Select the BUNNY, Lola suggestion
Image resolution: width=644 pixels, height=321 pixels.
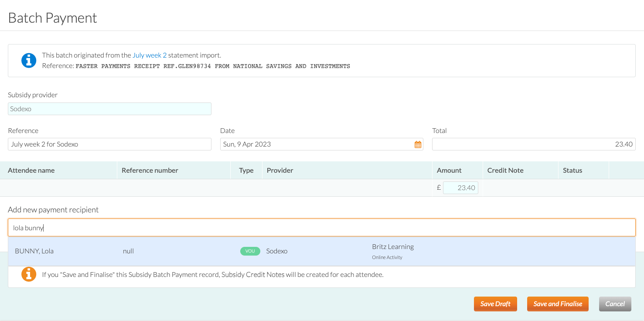(x=322, y=252)
